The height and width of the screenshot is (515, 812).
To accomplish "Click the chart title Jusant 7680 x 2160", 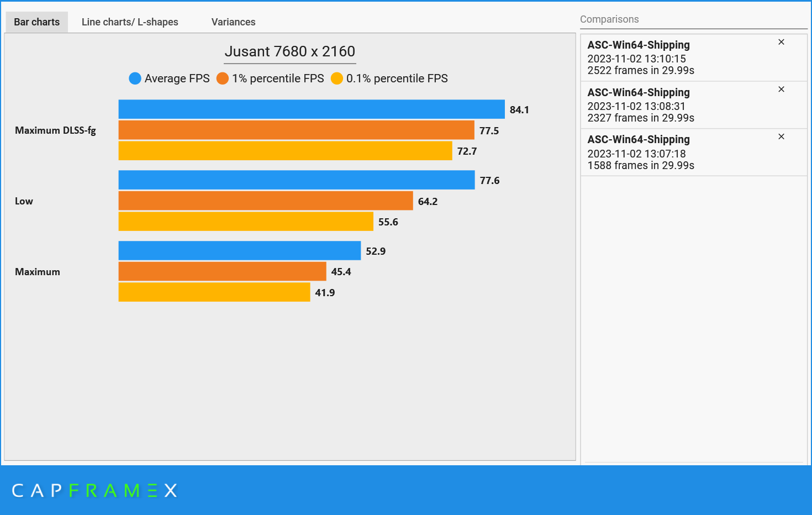I will point(289,51).
